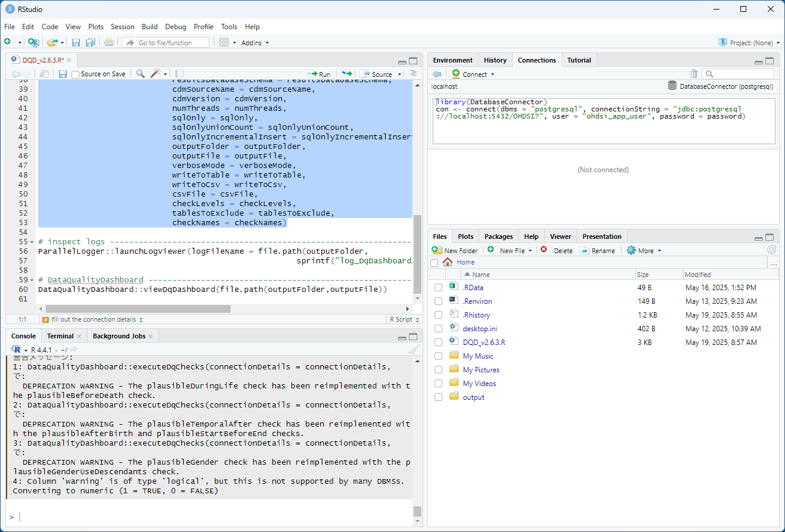Click the Open File folder icon
The image size is (785, 532).
52,42
